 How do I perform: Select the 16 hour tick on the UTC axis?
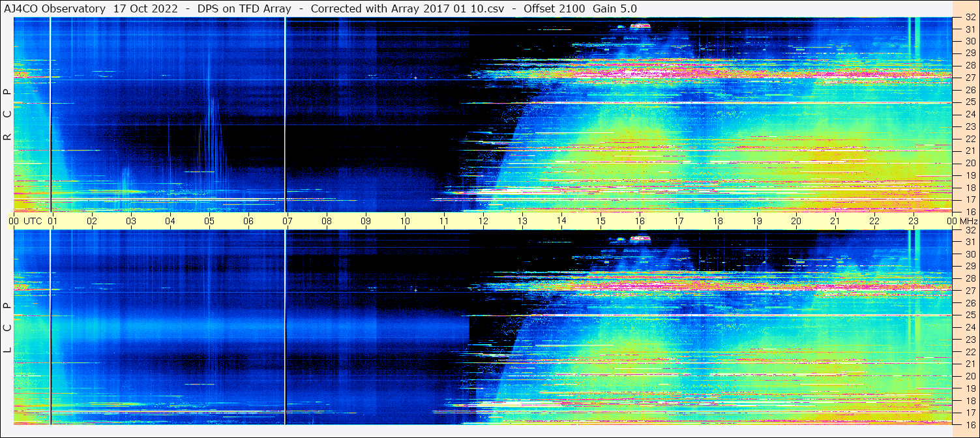point(640,221)
